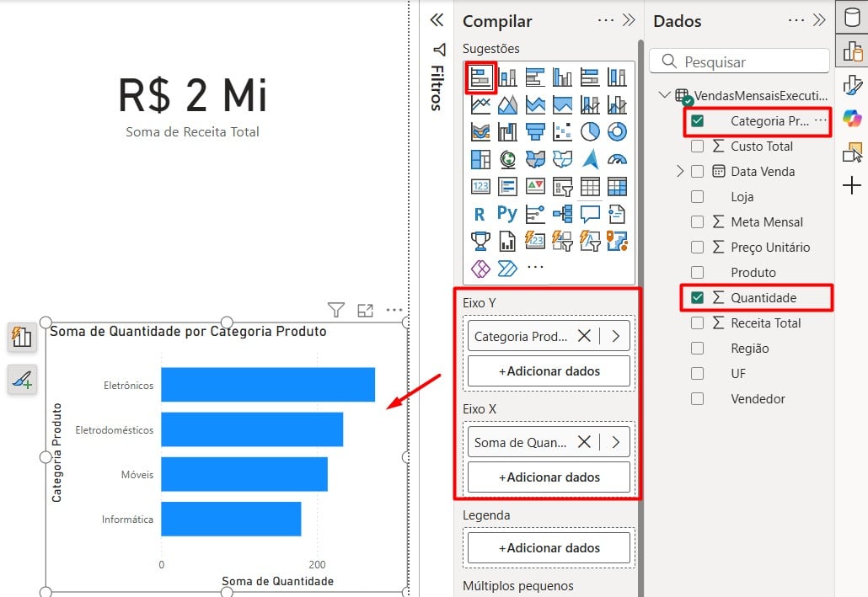Click the filter icon above the bar chart
This screenshot has width=868, height=597.
click(336, 310)
